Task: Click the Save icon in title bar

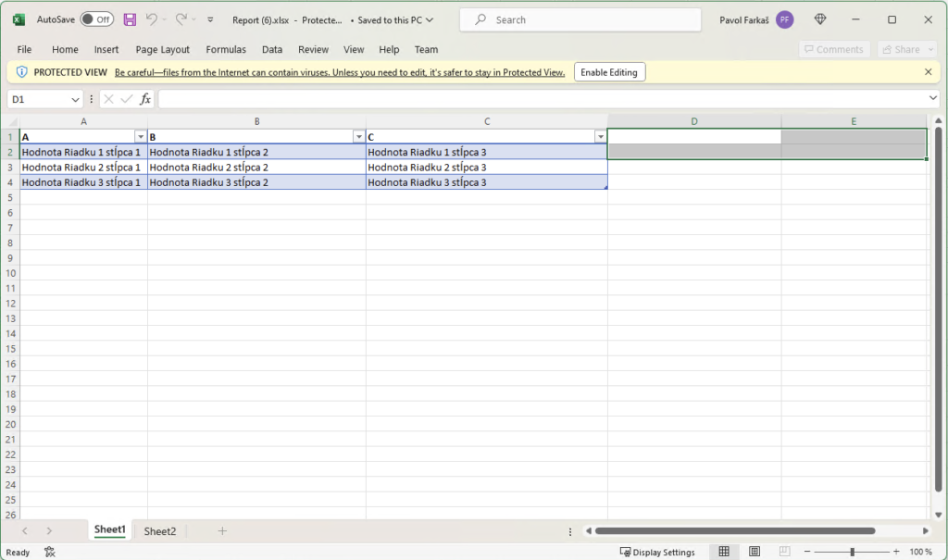Action: click(130, 19)
